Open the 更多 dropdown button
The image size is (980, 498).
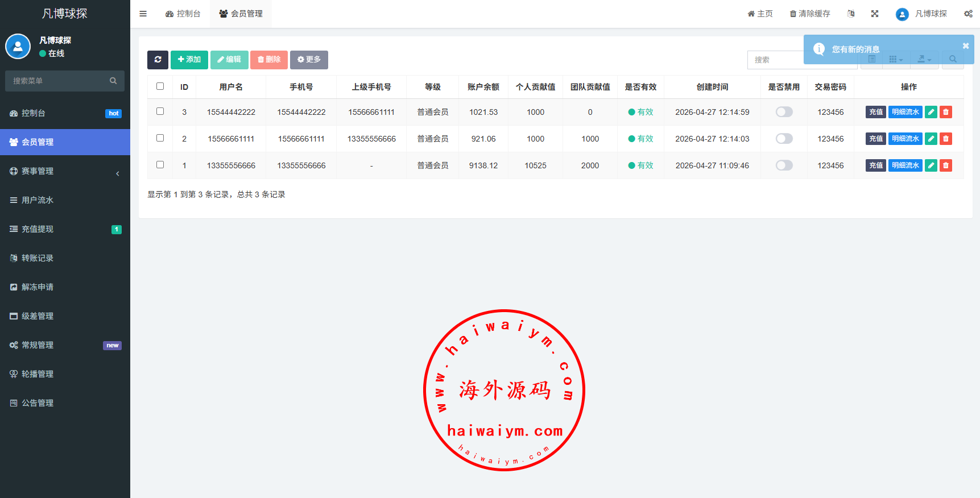pos(309,60)
